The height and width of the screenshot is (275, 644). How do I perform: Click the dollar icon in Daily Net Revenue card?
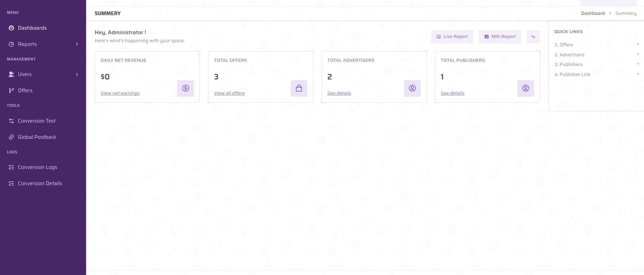coord(186,88)
